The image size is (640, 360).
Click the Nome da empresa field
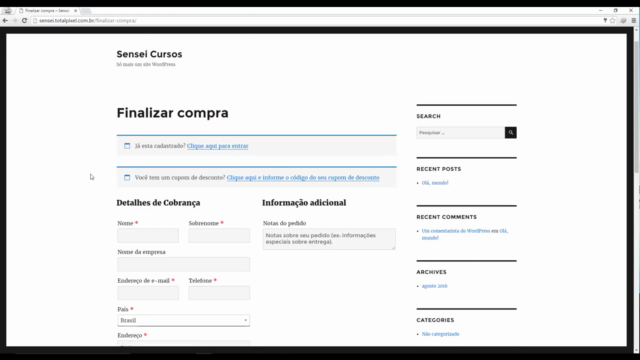(x=184, y=264)
